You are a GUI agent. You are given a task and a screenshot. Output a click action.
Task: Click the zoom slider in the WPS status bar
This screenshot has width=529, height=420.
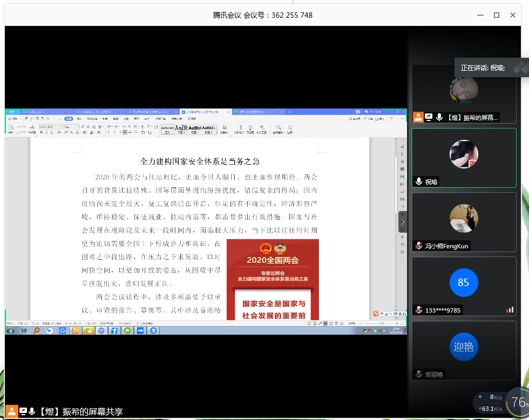pos(382,323)
